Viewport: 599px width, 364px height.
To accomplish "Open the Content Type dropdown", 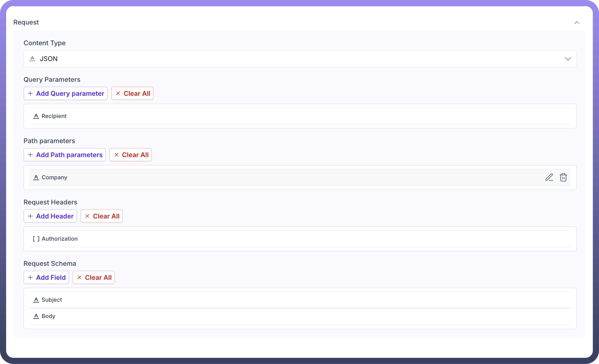I will pos(568,59).
